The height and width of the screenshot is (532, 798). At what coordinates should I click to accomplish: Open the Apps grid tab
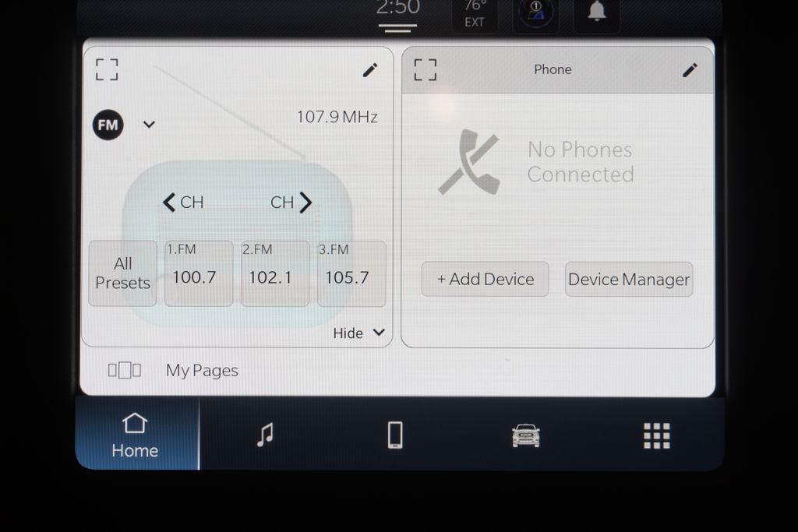click(x=656, y=435)
